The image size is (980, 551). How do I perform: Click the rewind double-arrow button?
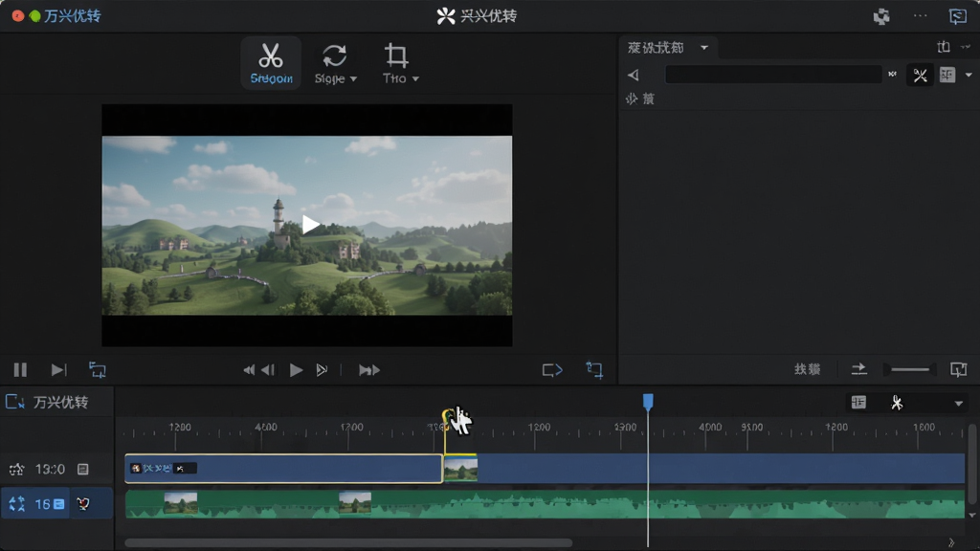[x=249, y=370]
